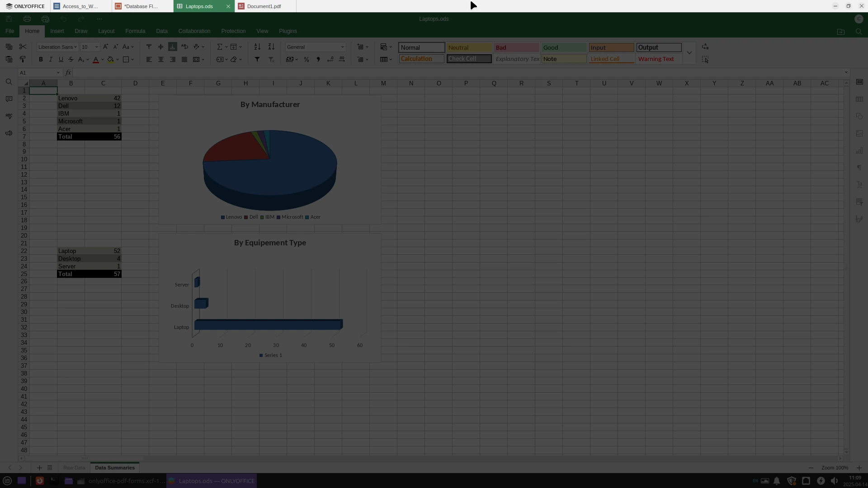Open chart settings in right sidebar
This screenshot has width=868, height=488.
[x=859, y=150]
